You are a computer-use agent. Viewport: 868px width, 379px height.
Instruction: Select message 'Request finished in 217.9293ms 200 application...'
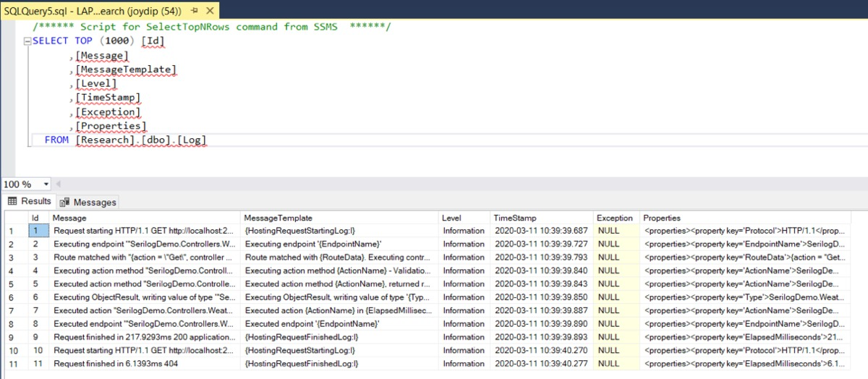point(145,337)
